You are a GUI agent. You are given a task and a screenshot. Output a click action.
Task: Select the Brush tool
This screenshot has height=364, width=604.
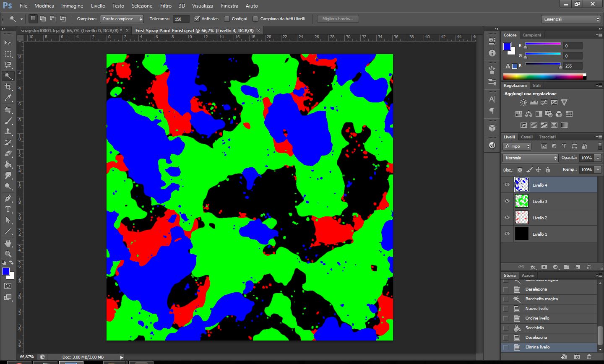point(8,121)
